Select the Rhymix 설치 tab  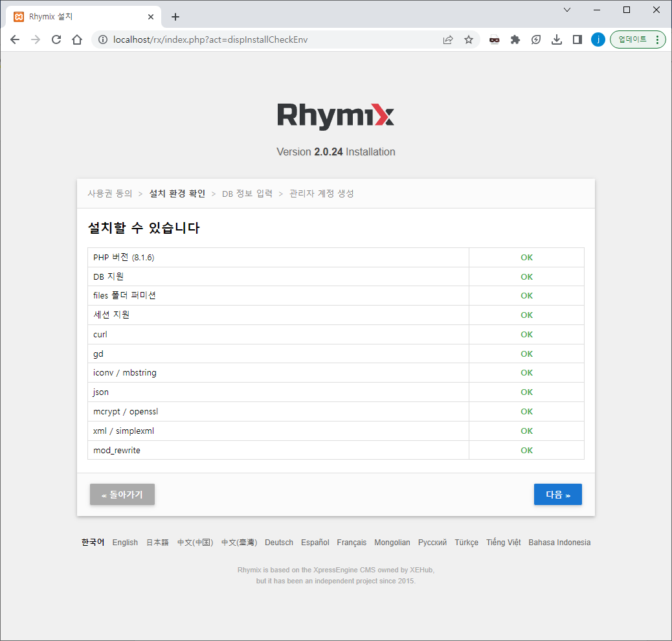[x=84, y=17]
